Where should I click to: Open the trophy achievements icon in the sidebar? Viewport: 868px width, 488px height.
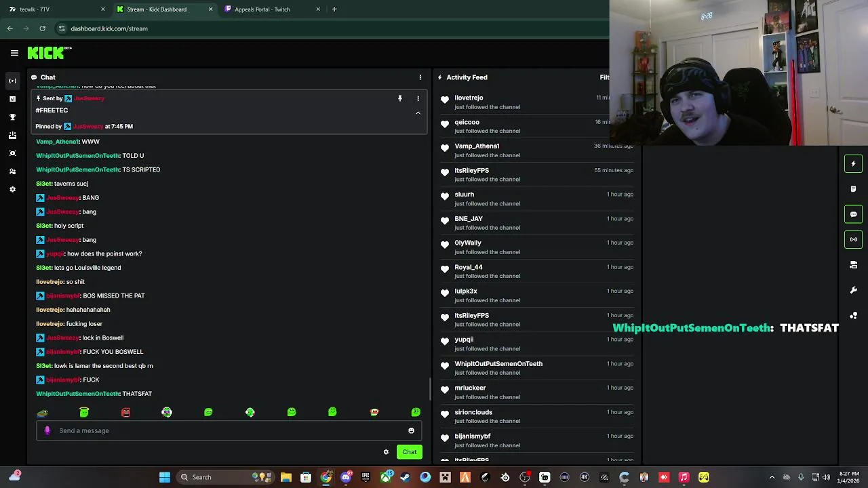click(12, 117)
